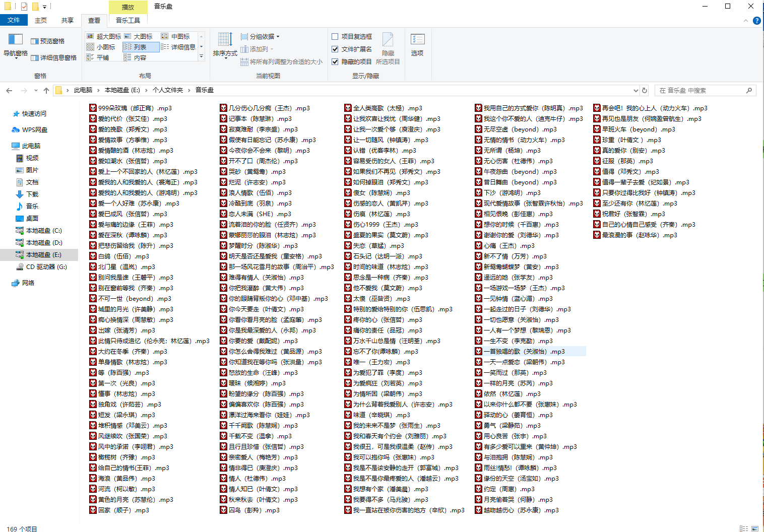Screen dimensions: 764x532
Task: Select extra large icons layout
Action: [104, 36]
